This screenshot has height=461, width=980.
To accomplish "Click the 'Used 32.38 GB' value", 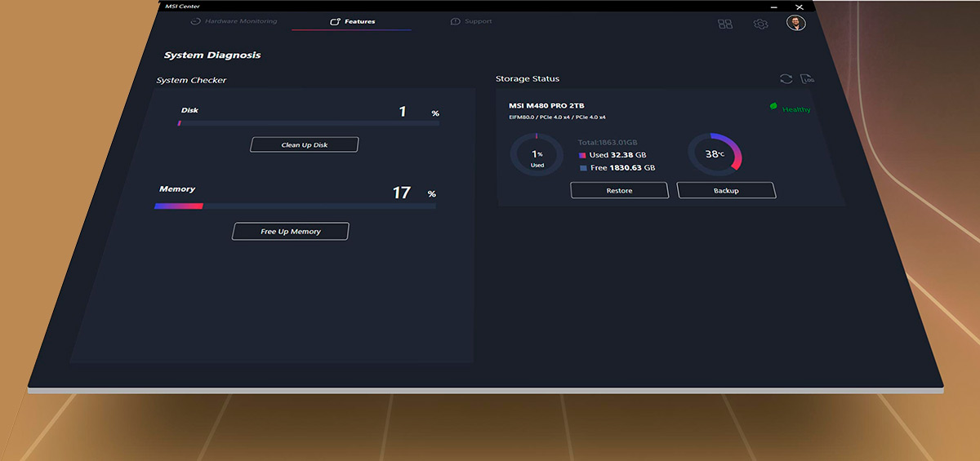I will 618,154.
